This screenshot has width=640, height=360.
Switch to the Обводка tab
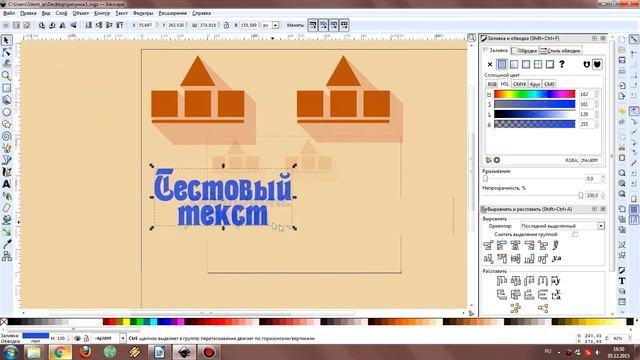tap(524, 51)
